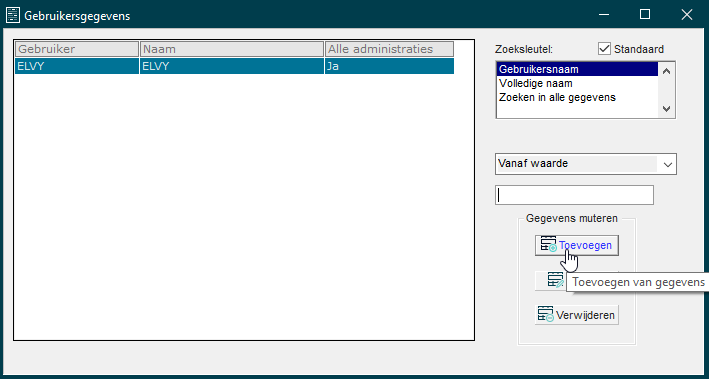Click the Gebruikersgegevens window title icon
This screenshot has width=709, height=379.
[13, 16]
